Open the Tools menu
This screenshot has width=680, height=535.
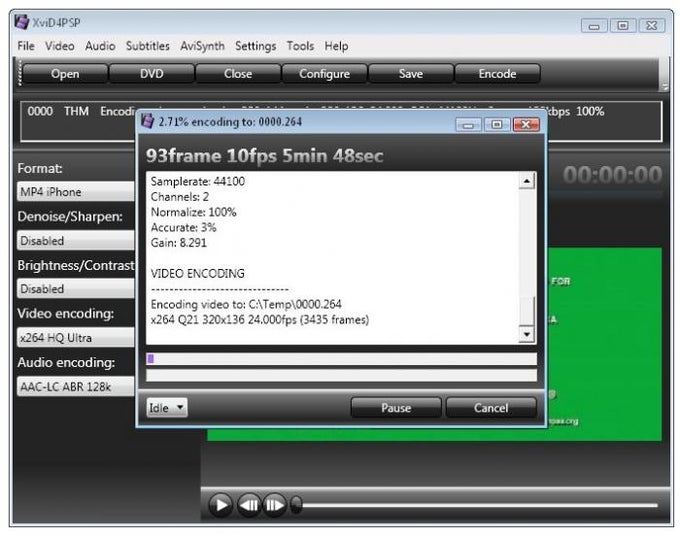tap(300, 46)
